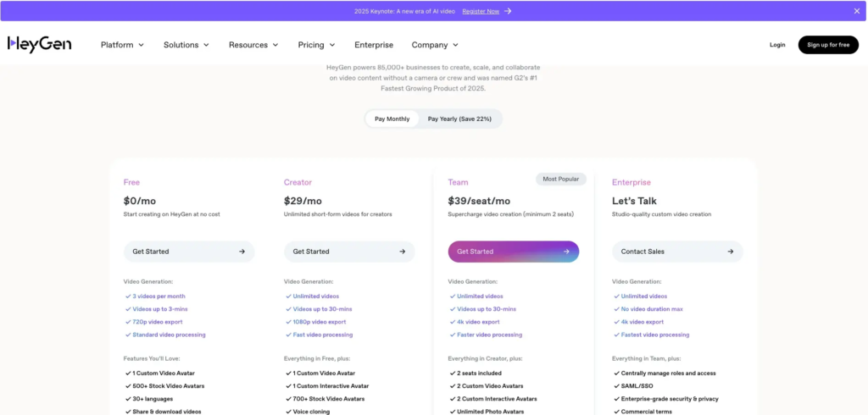Click arrow icon in Contact Sales button
This screenshot has height=415, width=868.
coord(730,252)
